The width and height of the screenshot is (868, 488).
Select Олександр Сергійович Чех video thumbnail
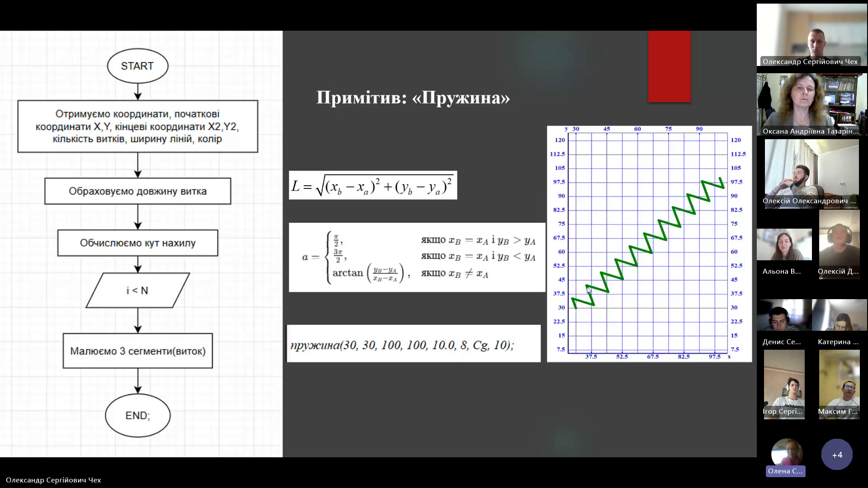tap(811, 35)
